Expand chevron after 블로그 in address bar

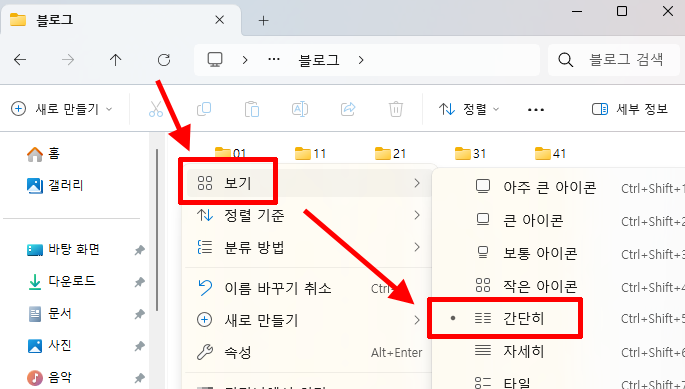(361, 60)
